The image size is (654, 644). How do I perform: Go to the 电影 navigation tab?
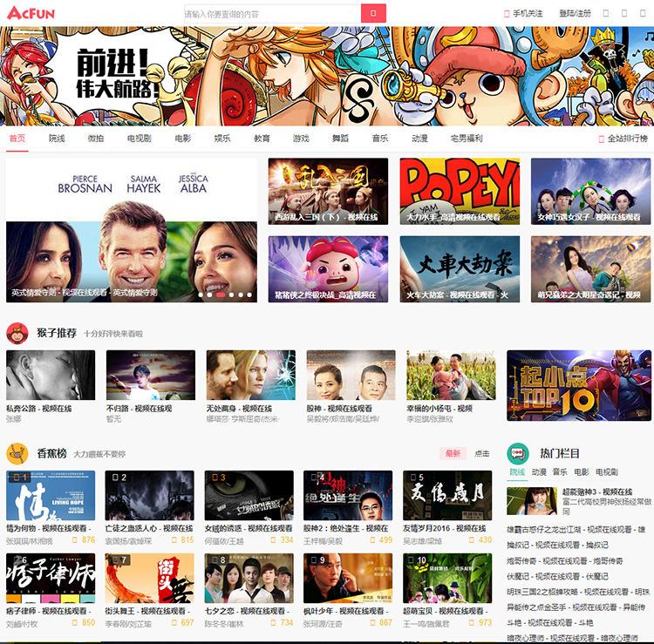[183, 139]
